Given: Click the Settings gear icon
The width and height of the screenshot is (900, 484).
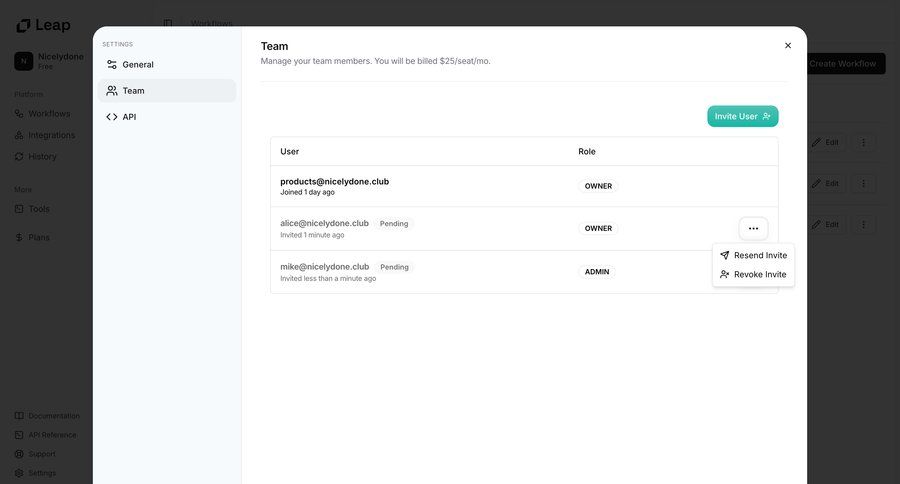Looking at the screenshot, I should tap(19, 473).
